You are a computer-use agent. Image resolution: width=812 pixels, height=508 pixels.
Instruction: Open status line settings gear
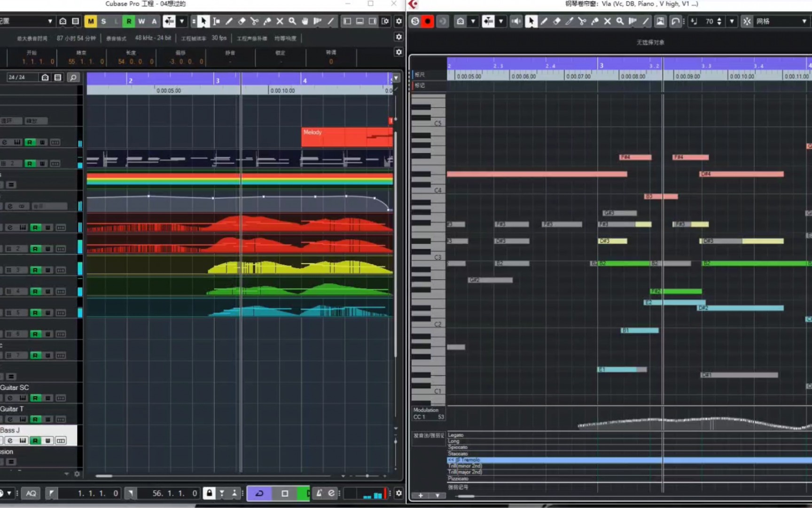[x=399, y=37]
